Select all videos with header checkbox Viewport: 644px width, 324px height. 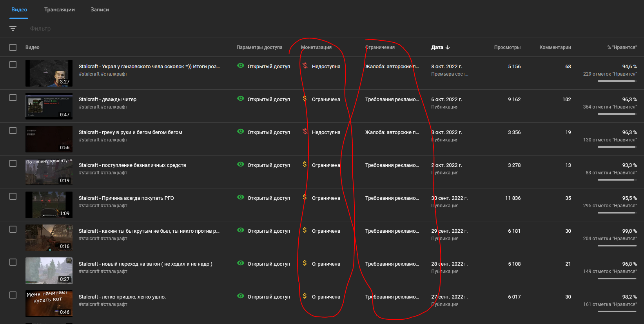[13, 47]
